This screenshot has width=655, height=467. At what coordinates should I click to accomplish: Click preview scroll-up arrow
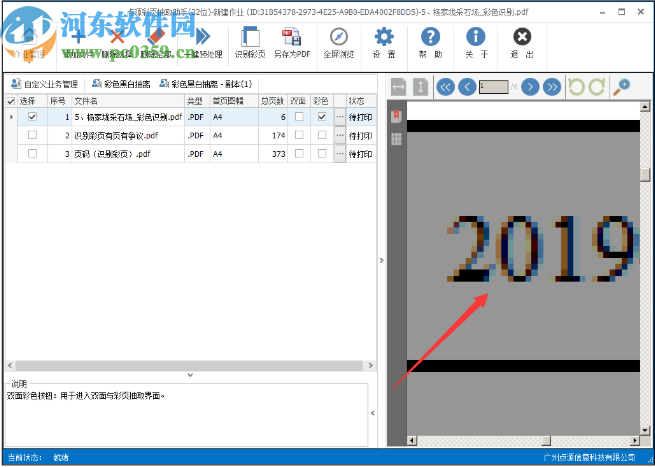pyautogui.click(x=646, y=106)
